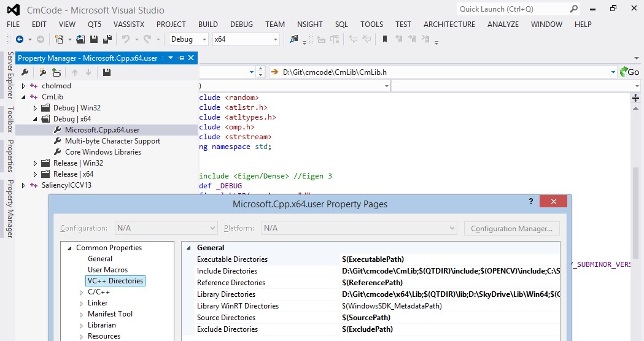This screenshot has height=341, width=644.
Task: Click the bookmark toggle toolbar icon
Action: (385, 39)
